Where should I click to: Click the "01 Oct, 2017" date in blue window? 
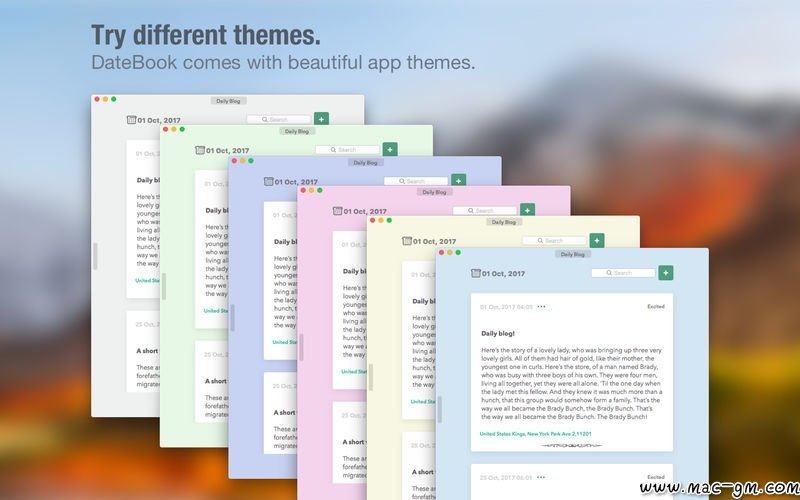[503, 274]
